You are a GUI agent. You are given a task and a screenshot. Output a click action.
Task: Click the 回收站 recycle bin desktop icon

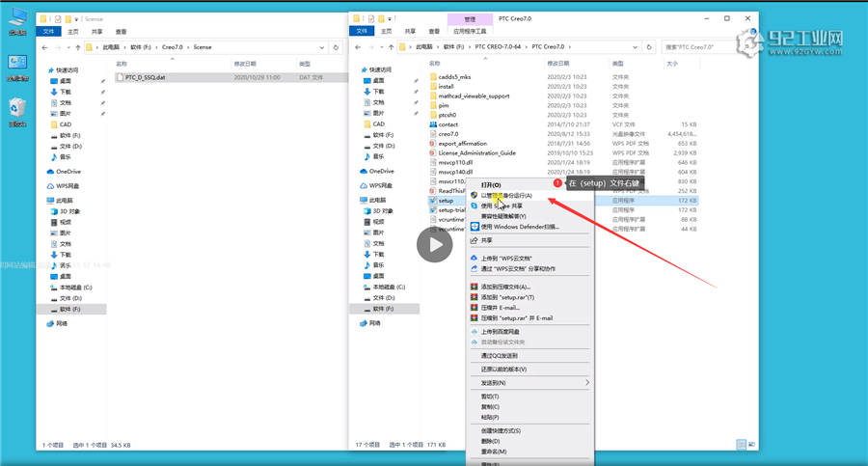pyautogui.click(x=17, y=113)
